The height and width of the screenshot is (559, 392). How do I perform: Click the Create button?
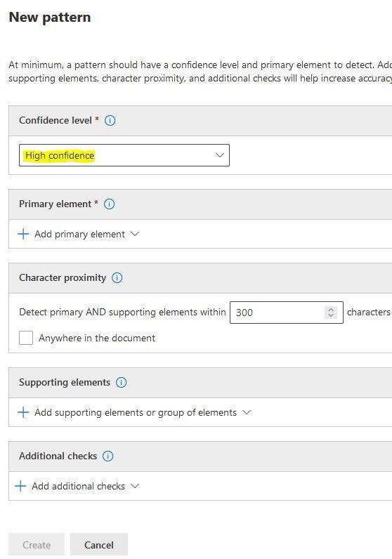tap(37, 545)
